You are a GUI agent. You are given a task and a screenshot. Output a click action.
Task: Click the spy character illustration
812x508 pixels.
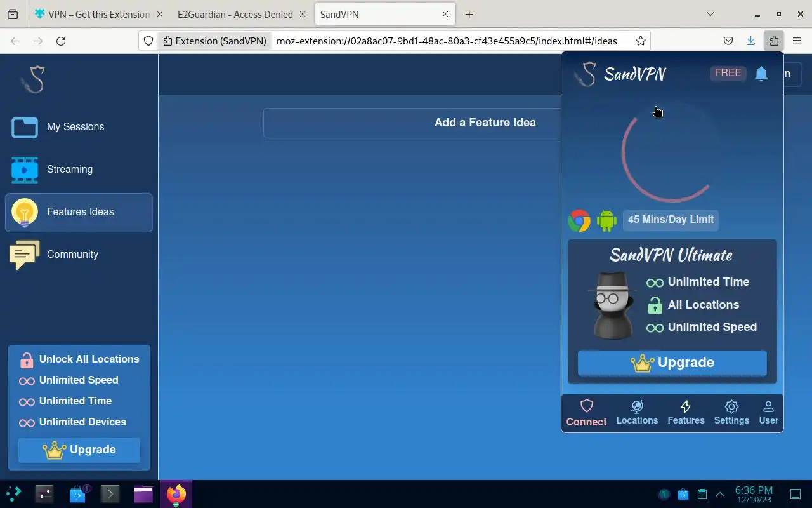(x=613, y=305)
